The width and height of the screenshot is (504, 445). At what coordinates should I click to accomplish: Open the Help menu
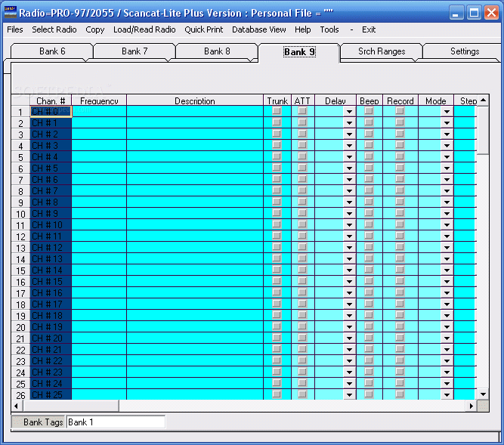click(302, 29)
